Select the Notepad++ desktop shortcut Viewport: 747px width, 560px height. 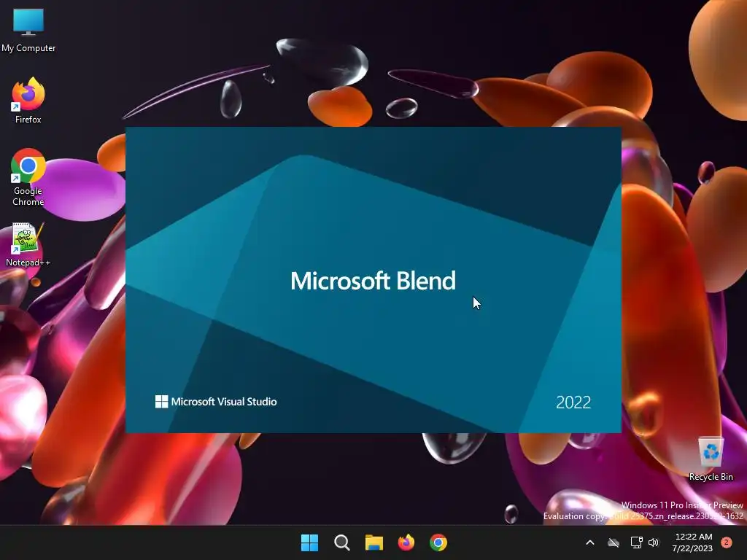[28, 245]
